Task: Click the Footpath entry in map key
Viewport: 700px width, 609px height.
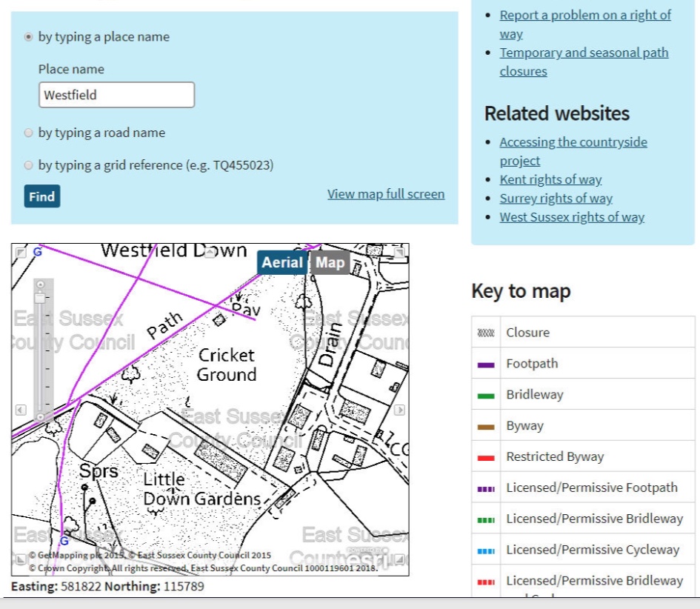Action: 583,364
